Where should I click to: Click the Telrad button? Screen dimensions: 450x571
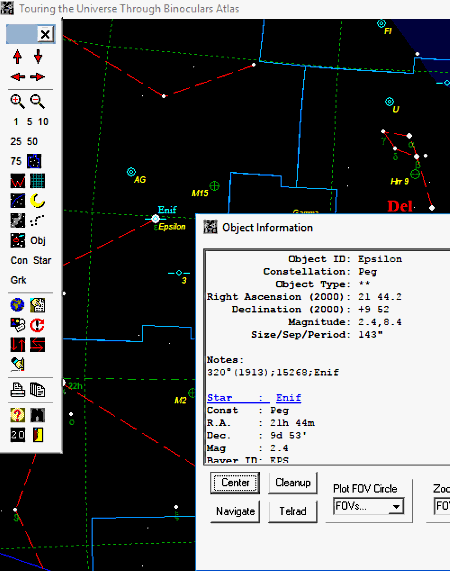[x=293, y=511]
